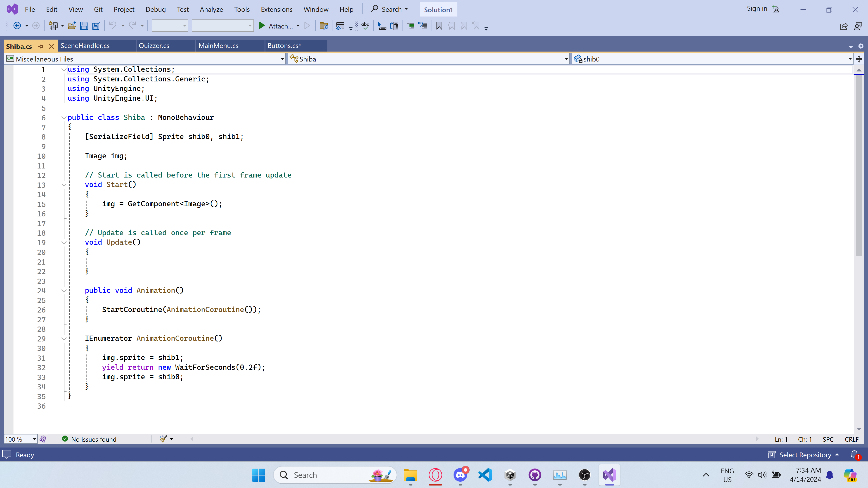
Task: Toggle a bookmark with the bookmark icon
Action: [439, 26]
